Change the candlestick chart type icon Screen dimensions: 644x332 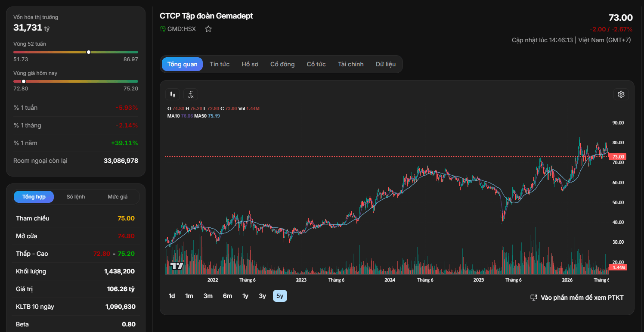coord(173,94)
